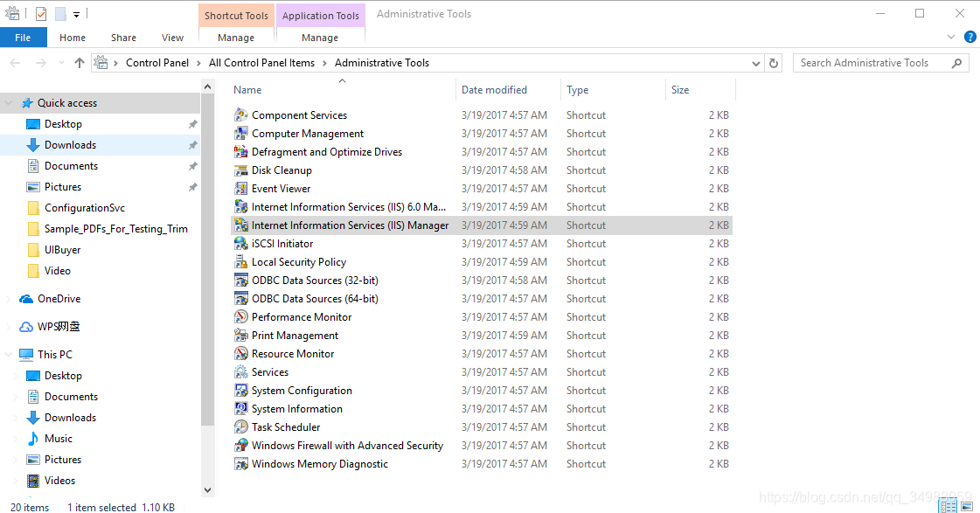This screenshot has width=980, height=513.
Task: Switch to Details view icon in status bar
Action: pos(949,506)
